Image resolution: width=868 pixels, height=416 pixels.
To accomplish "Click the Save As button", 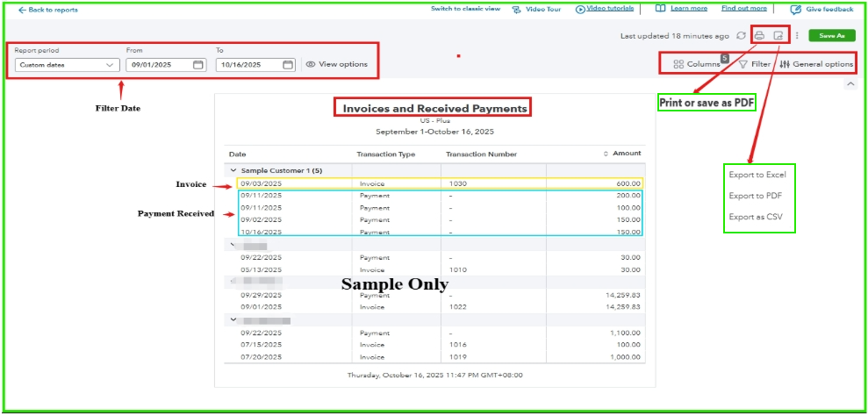I will (x=831, y=36).
